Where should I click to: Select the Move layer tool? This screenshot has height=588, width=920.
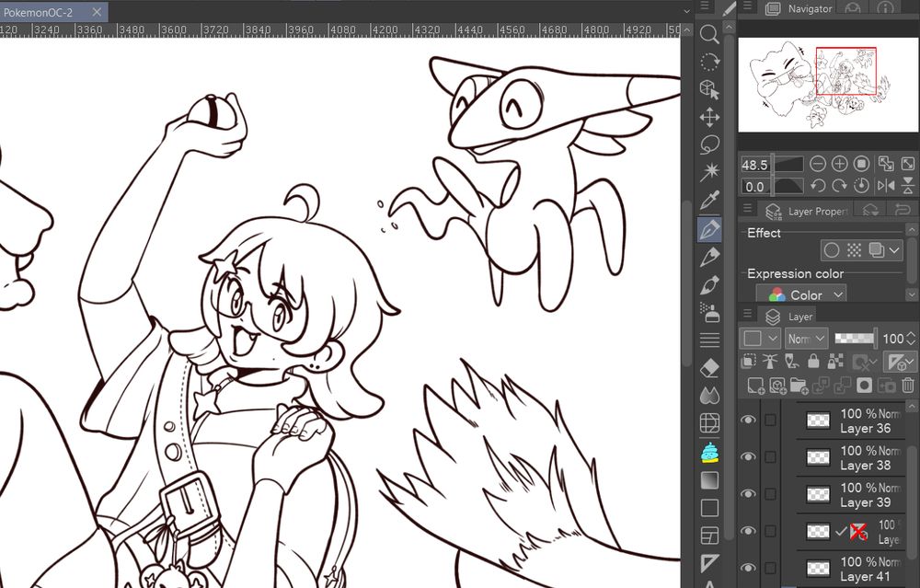coord(709,118)
